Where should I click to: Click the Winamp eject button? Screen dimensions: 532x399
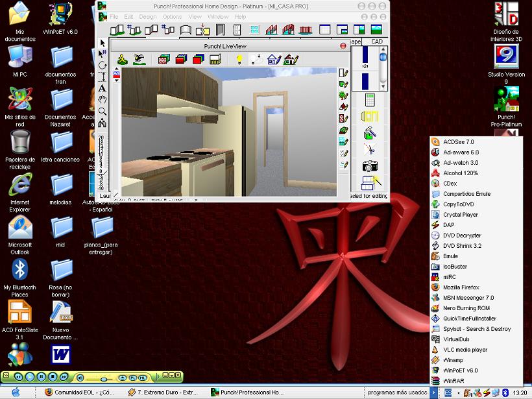123,378
